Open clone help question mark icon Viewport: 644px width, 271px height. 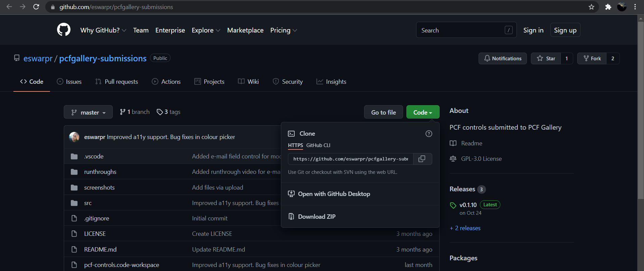click(429, 134)
